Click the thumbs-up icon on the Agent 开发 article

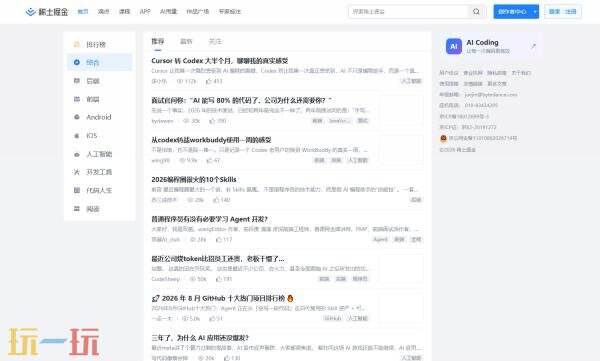coord(218,240)
